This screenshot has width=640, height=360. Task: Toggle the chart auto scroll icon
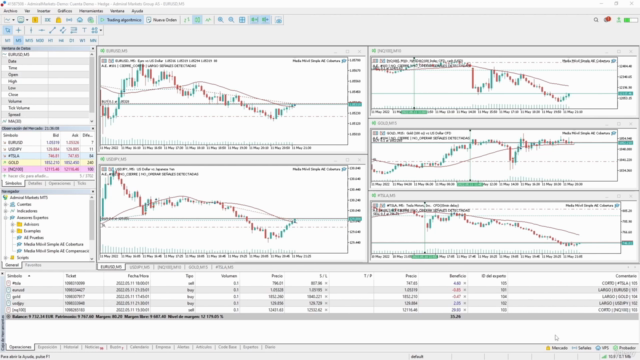pyautogui.click(x=254, y=20)
